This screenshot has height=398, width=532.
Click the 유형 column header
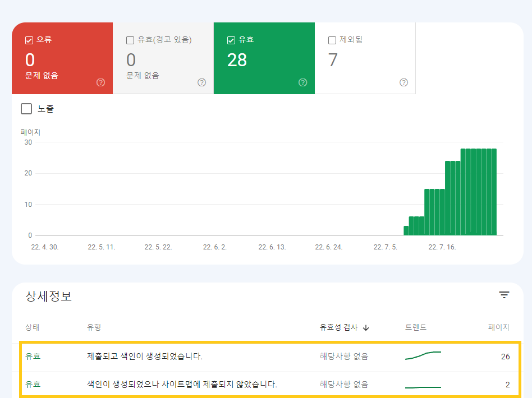click(x=94, y=327)
